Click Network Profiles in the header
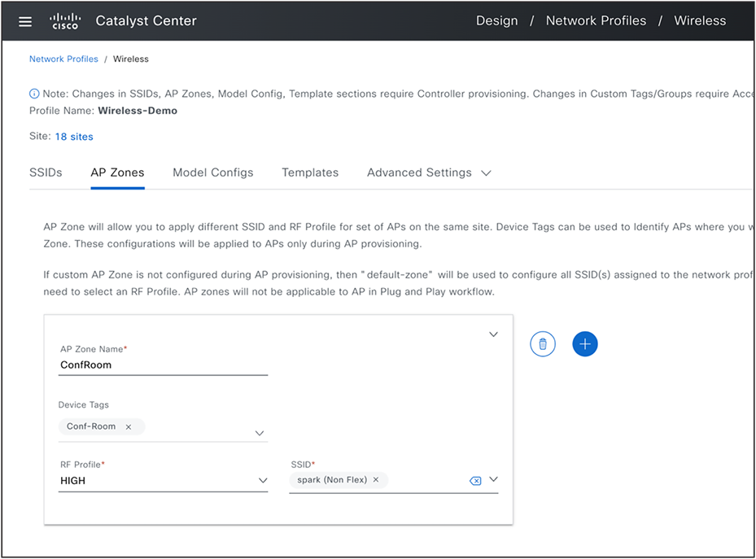This screenshot has width=756, height=559. pos(596,20)
